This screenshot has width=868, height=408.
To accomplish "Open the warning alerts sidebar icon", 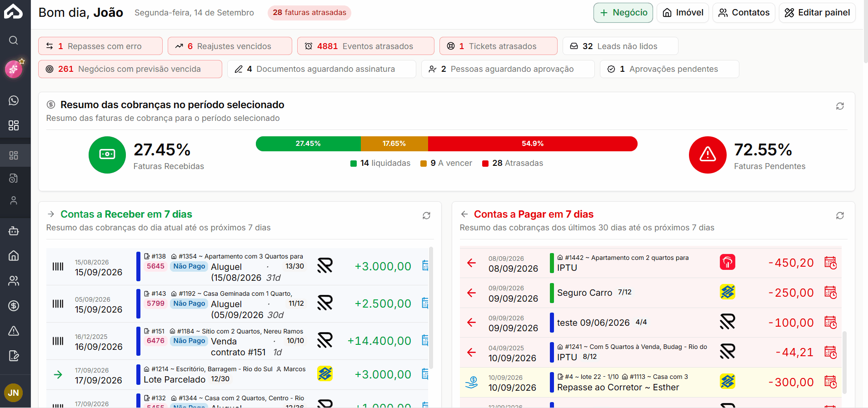I will 14,331.
